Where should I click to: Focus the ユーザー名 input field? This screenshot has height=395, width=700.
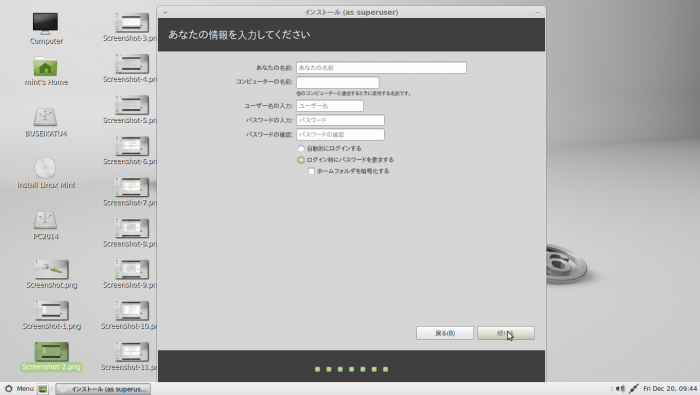coord(329,106)
